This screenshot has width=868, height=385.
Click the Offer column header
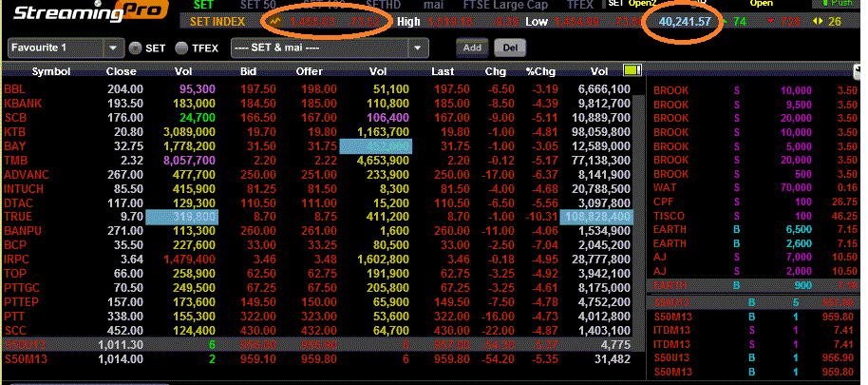tap(309, 71)
